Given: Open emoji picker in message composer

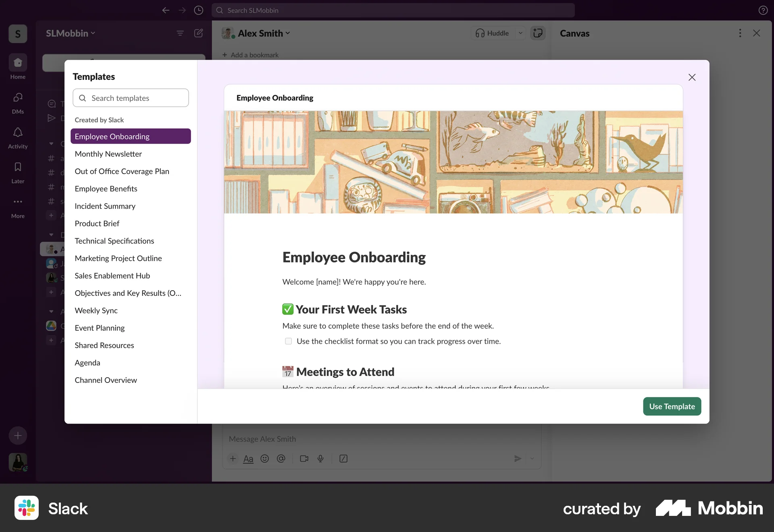Looking at the screenshot, I should 265,459.
